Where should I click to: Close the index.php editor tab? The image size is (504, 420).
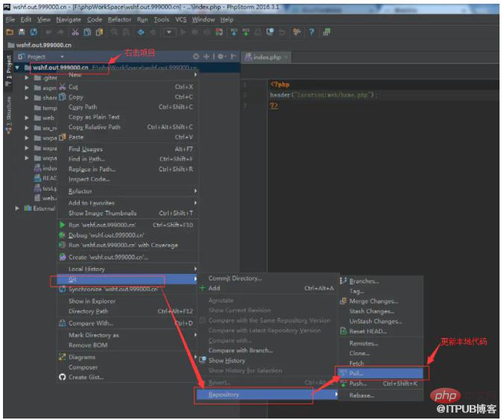(286, 57)
